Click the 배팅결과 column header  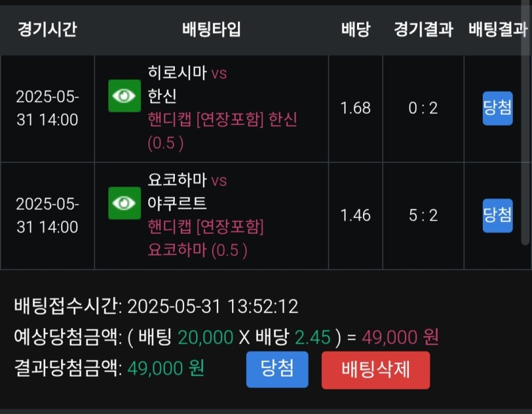click(x=497, y=29)
